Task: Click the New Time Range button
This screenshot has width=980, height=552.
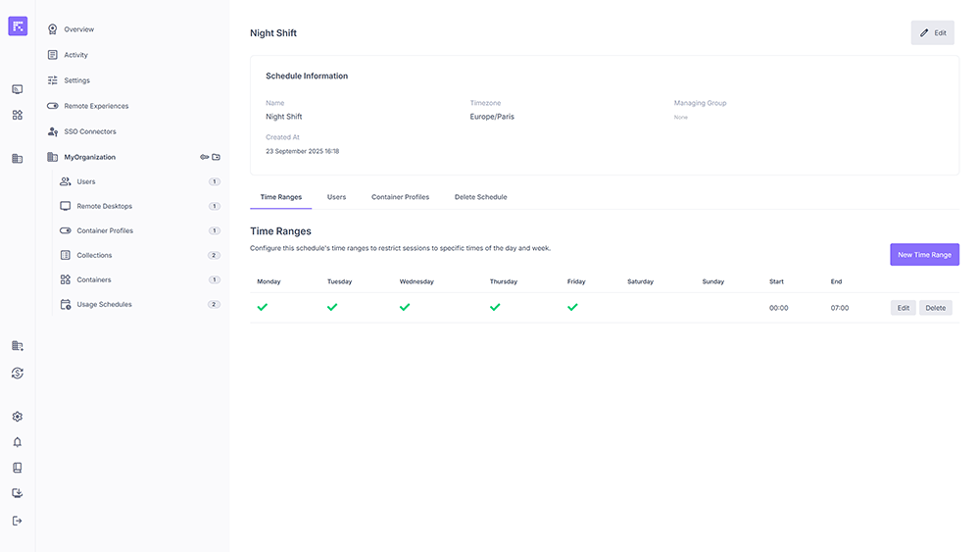Action: tap(924, 255)
